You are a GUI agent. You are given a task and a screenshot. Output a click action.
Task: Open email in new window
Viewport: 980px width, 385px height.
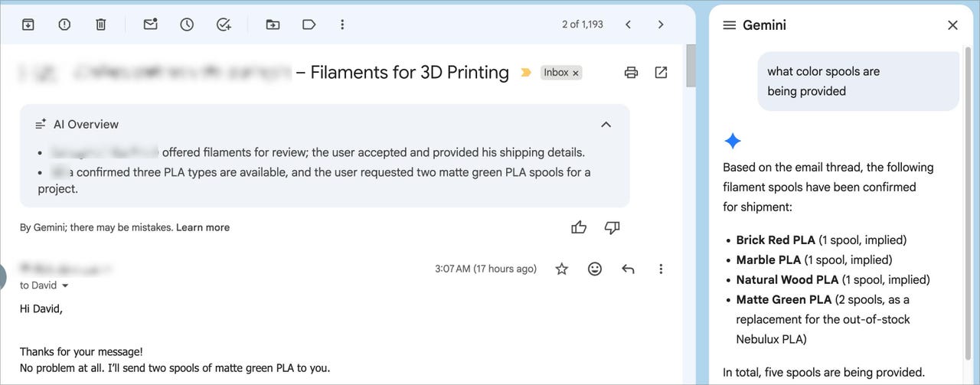click(x=661, y=73)
